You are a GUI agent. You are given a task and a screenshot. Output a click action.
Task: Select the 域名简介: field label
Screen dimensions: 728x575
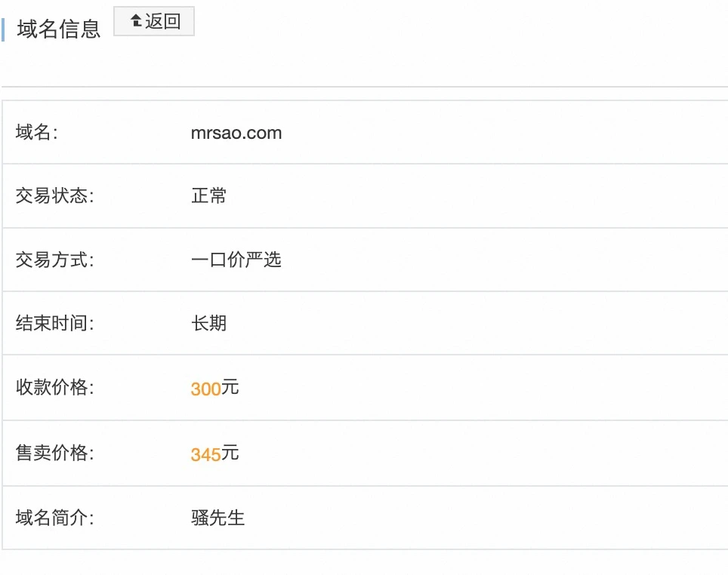coord(55,518)
